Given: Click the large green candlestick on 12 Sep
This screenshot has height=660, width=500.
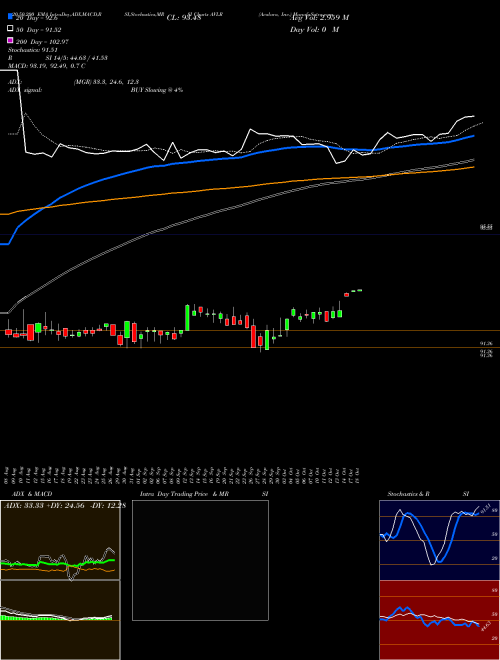Looking at the screenshot, I should (x=187, y=318).
